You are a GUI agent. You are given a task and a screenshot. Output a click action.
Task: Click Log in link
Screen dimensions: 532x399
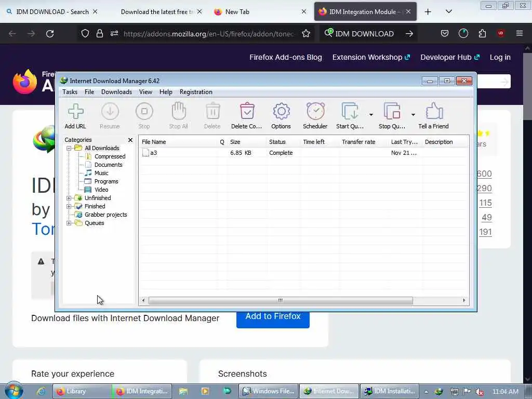500,57
